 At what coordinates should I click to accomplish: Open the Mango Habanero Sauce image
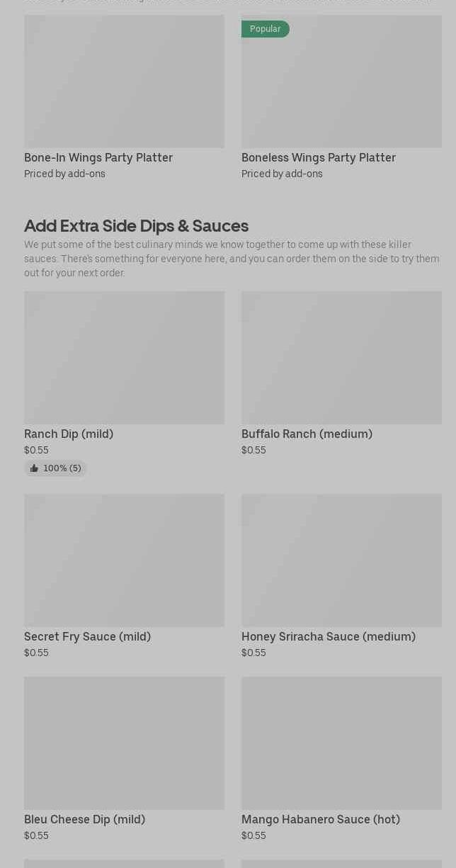(x=341, y=743)
